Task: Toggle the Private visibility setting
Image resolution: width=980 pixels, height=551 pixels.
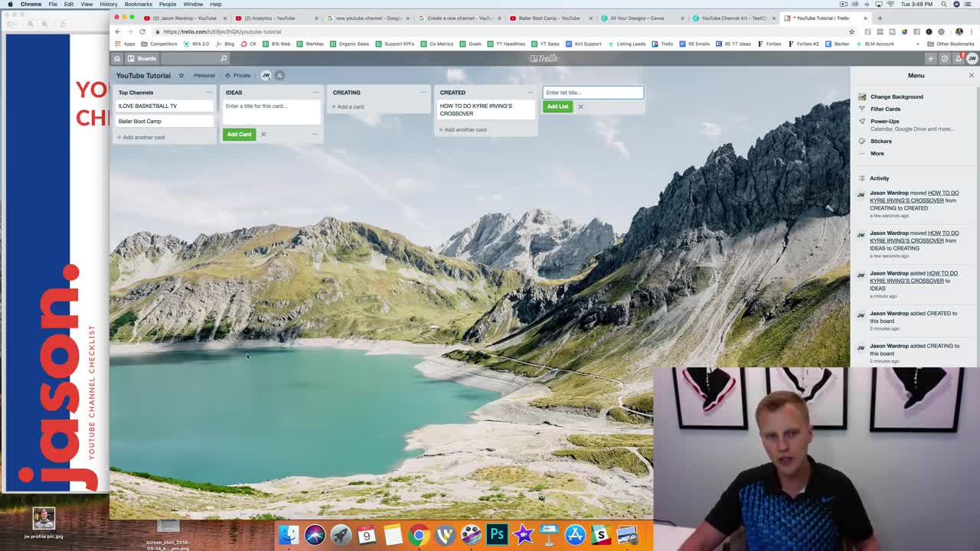Action: pyautogui.click(x=237, y=75)
